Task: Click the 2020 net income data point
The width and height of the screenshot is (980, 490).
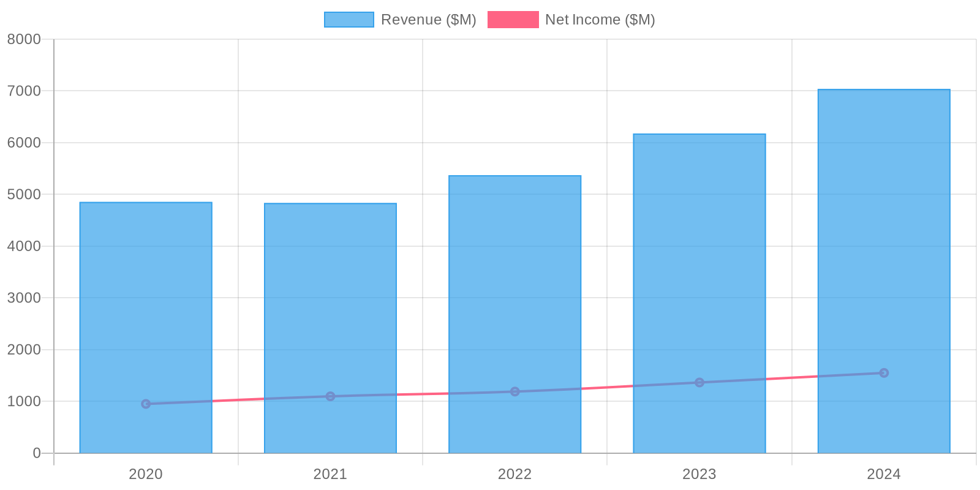Action: click(146, 404)
